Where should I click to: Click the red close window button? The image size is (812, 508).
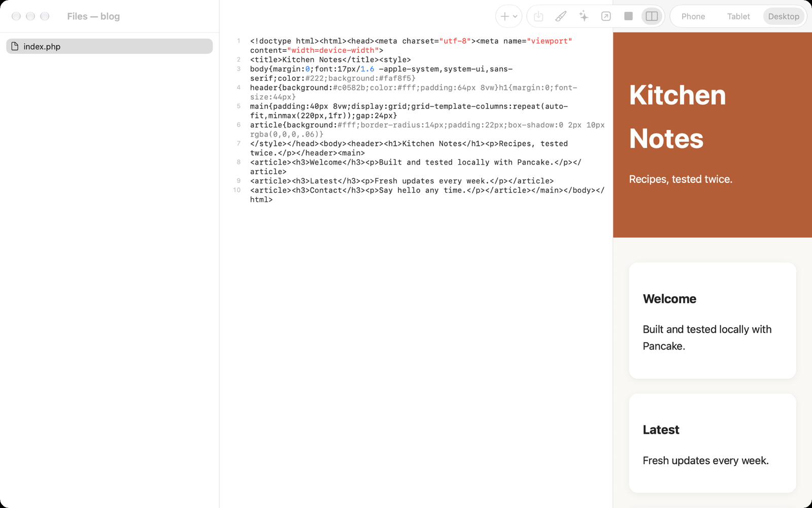click(x=16, y=16)
